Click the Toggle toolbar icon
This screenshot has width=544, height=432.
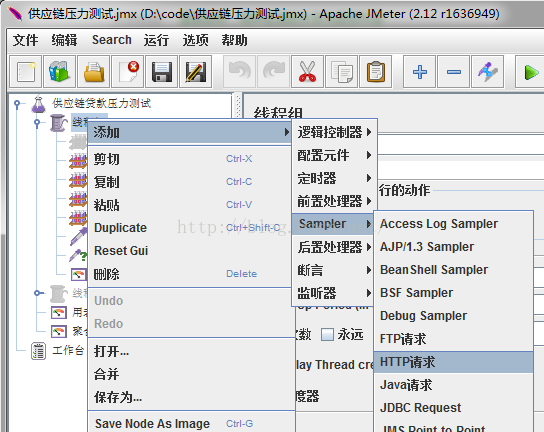[488, 72]
